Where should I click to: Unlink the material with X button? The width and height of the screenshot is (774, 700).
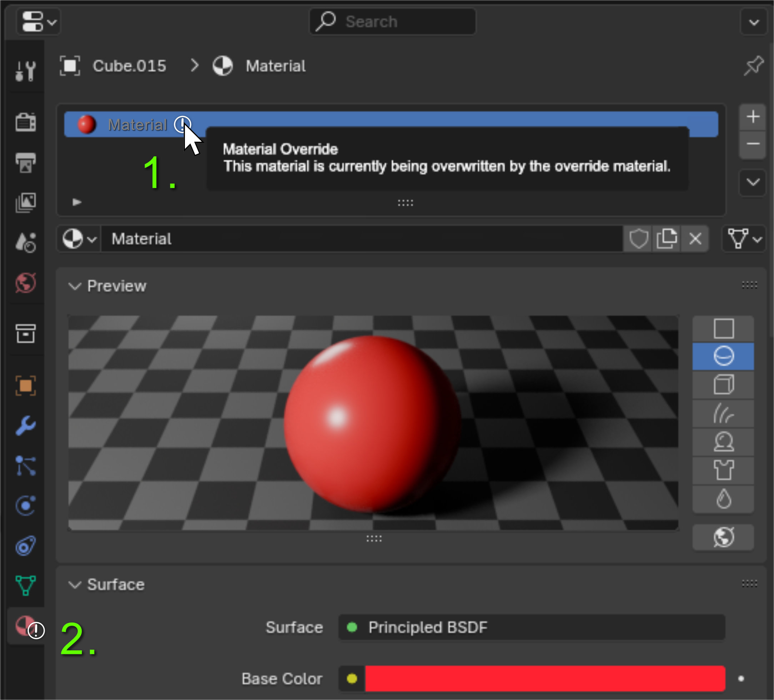point(695,239)
